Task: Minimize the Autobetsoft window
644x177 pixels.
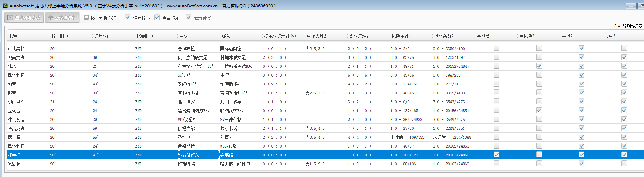Action: point(631,6)
